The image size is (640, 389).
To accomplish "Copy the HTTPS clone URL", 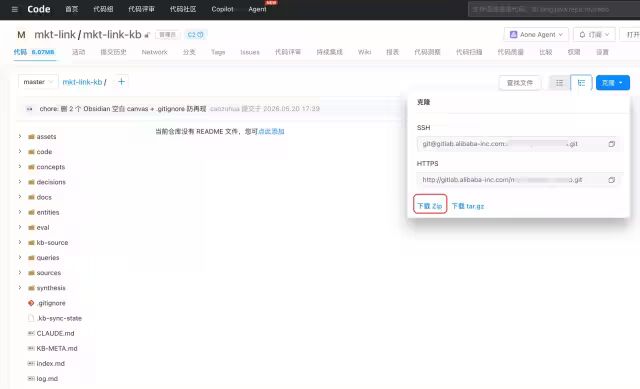I will tap(611, 180).
